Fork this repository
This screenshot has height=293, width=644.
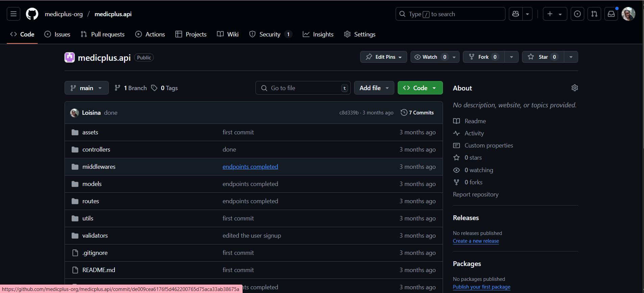click(484, 57)
